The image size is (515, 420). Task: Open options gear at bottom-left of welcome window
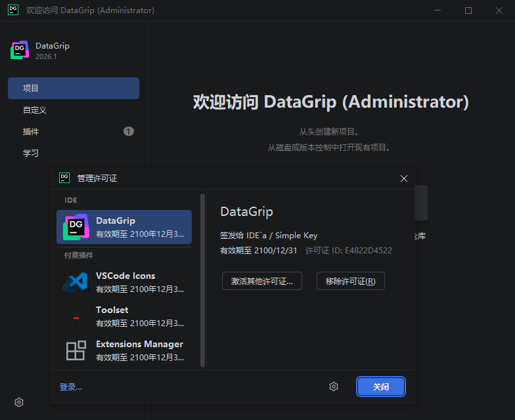click(19, 402)
